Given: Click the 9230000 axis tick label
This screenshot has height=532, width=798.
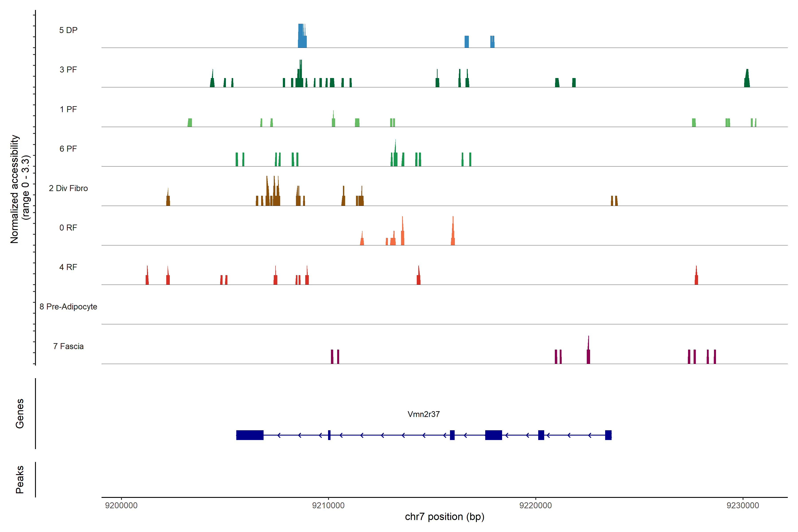Looking at the screenshot, I should 743,505.
